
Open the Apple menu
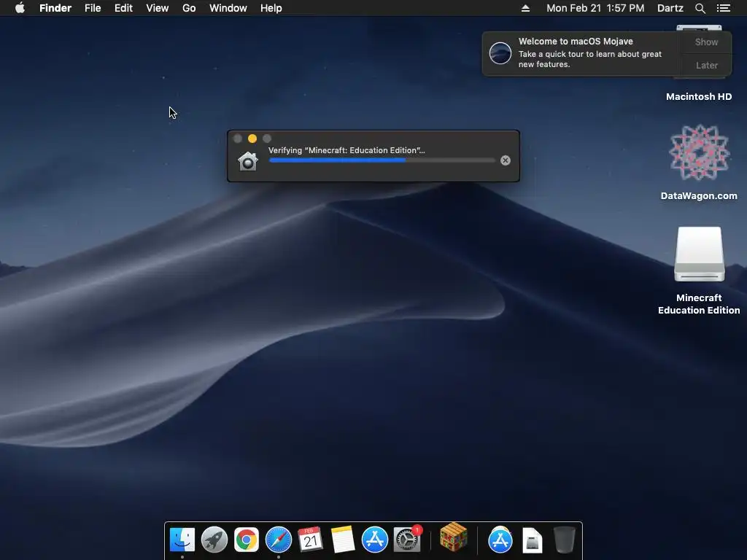click(x=20, y=8)
